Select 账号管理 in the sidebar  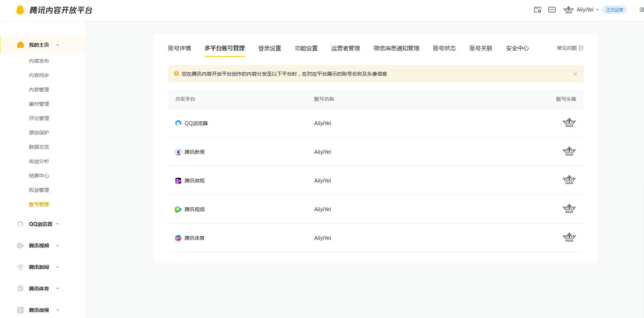39,204
